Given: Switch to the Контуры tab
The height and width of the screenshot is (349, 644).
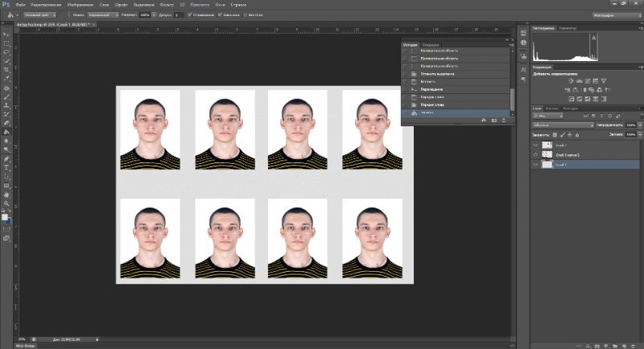Looking at the screenshot, I should pyautogui.click(x=571, y=109).
